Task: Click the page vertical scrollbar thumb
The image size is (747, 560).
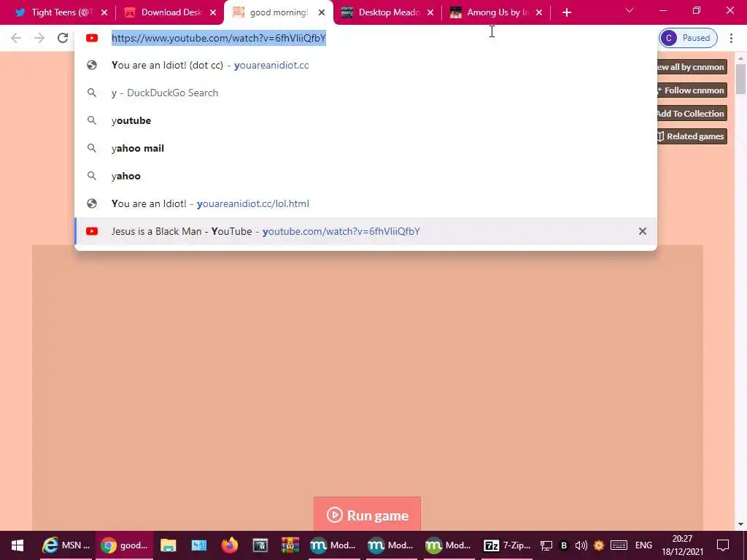Action: coord(740,79)
